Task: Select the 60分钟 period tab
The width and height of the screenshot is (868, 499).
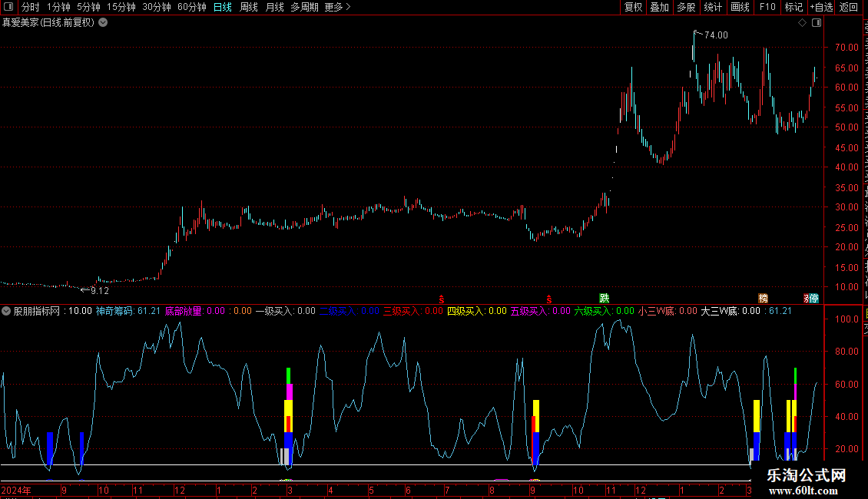Action: pos(191,7)
